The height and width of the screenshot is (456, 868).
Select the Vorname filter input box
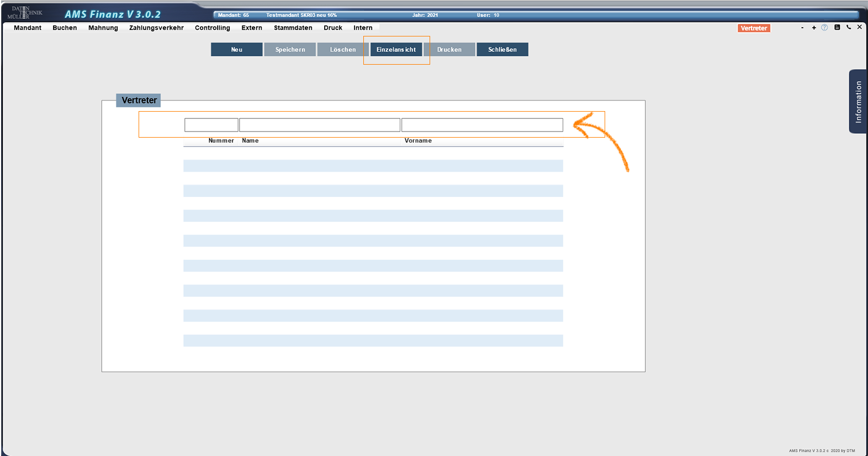482,125
